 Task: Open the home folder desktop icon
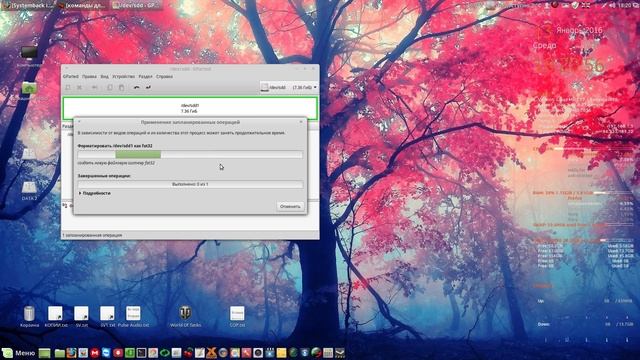coord(29,90)
